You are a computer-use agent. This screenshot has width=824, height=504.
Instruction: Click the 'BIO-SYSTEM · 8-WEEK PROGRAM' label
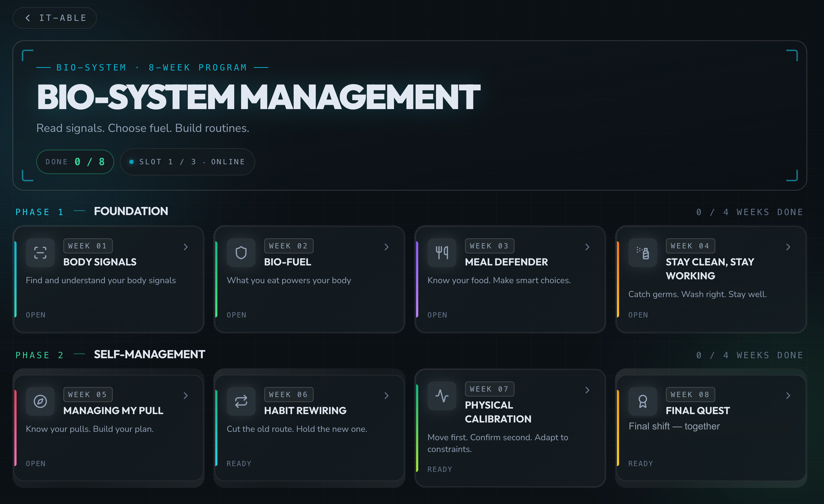point(152,68)
